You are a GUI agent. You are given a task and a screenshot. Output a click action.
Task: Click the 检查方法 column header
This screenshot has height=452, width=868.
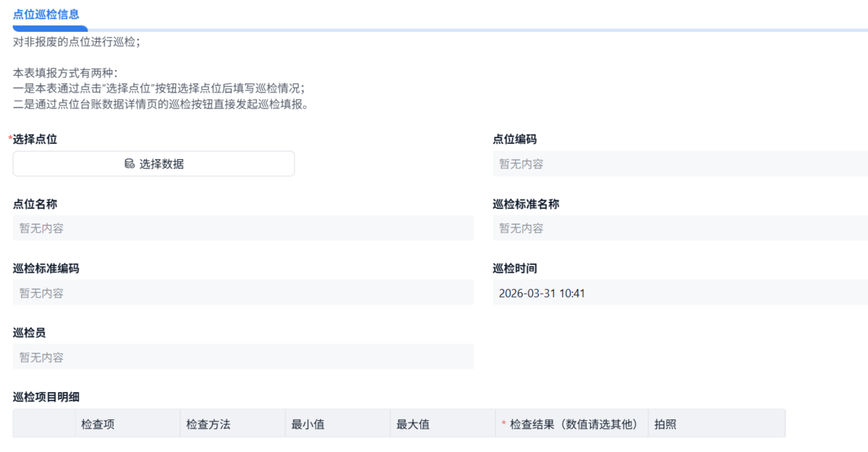point(209,423)
